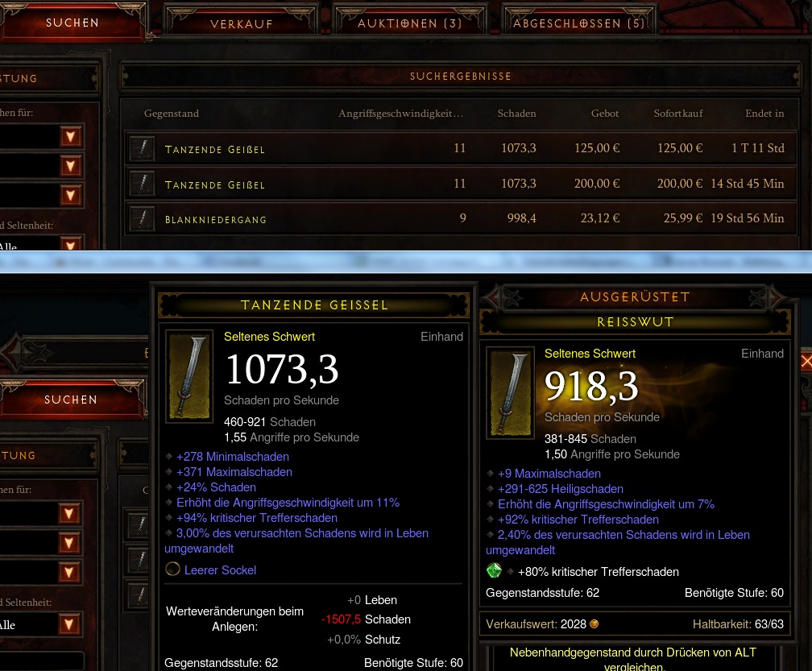Select Tanzende Geißel row ending 14 Std 45 Min
The height and width of the screenshot is (671, 812).
click(x=460, y=184)
